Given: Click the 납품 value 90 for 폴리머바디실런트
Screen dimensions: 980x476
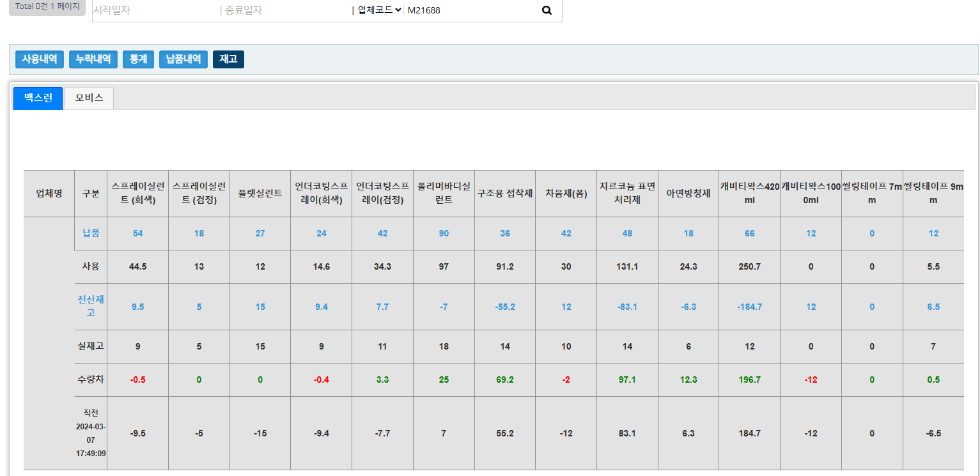Looking at the screenshot, I should [x=444, y=233].
